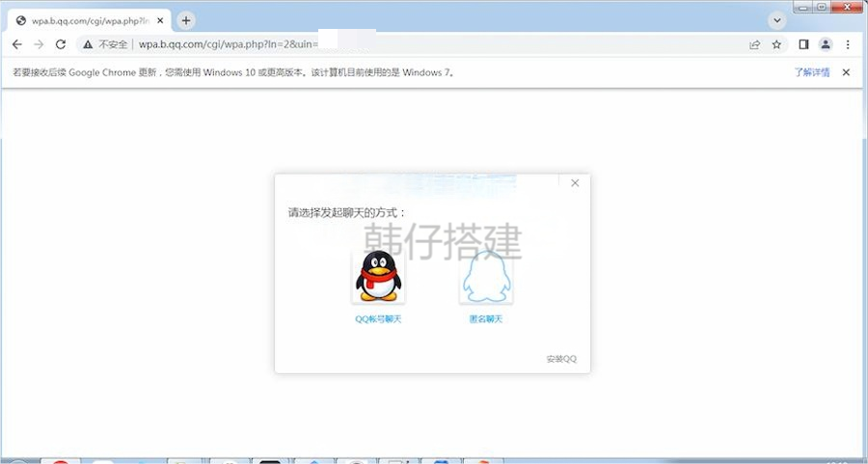Screen dimensions: 868x464
Task: Choose QQ帐号聊天 link
Action: [x=378, y=319]
